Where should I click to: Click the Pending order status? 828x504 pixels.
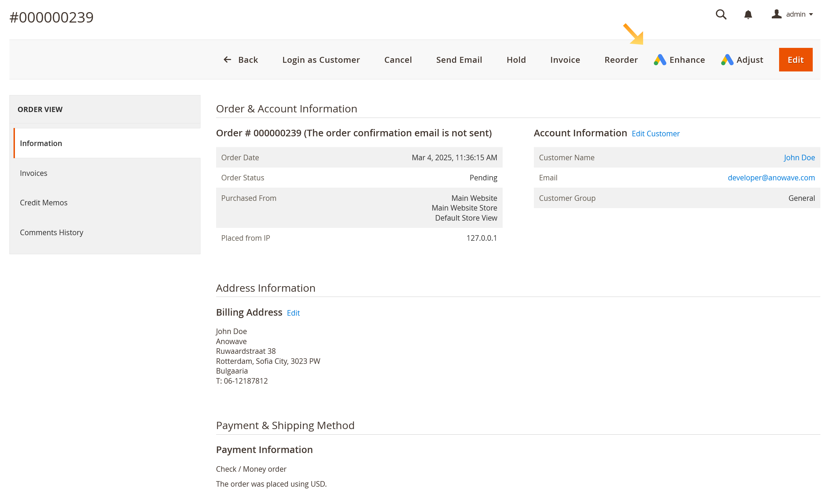(x=483, y=178)
